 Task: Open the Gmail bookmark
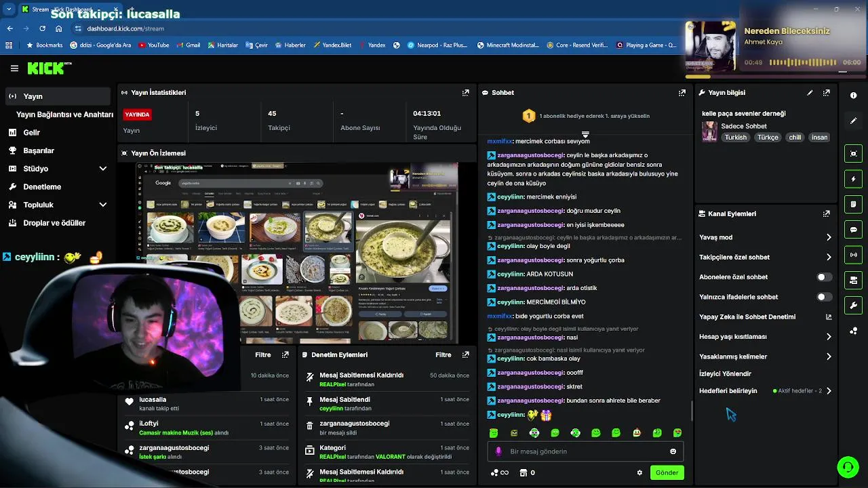coord(188,45)
